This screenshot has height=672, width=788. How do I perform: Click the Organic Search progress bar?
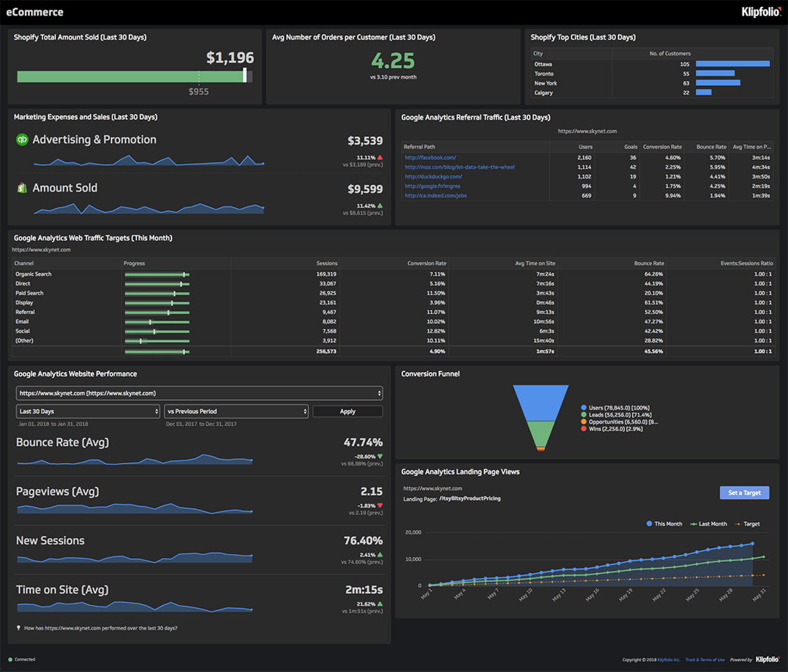click(x=157, y=274)
